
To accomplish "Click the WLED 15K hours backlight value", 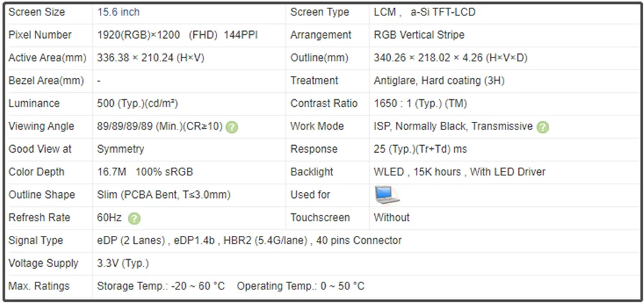I will [459, 172].
